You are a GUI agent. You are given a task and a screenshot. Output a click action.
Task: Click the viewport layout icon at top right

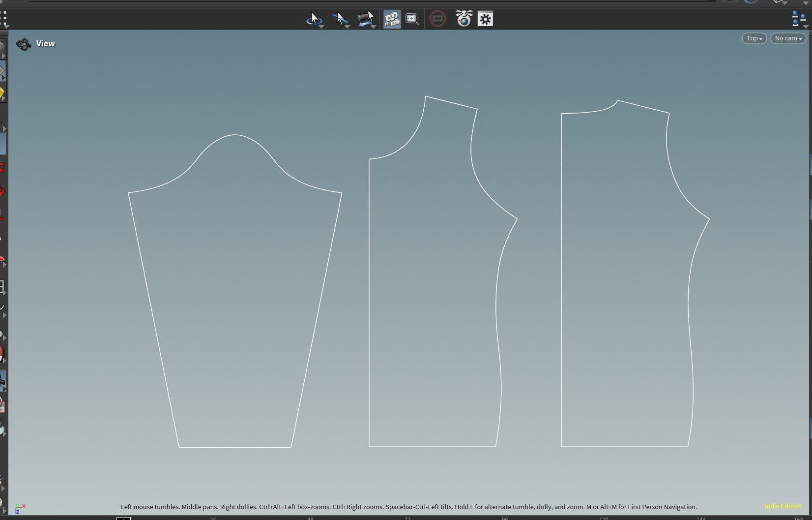798,19
